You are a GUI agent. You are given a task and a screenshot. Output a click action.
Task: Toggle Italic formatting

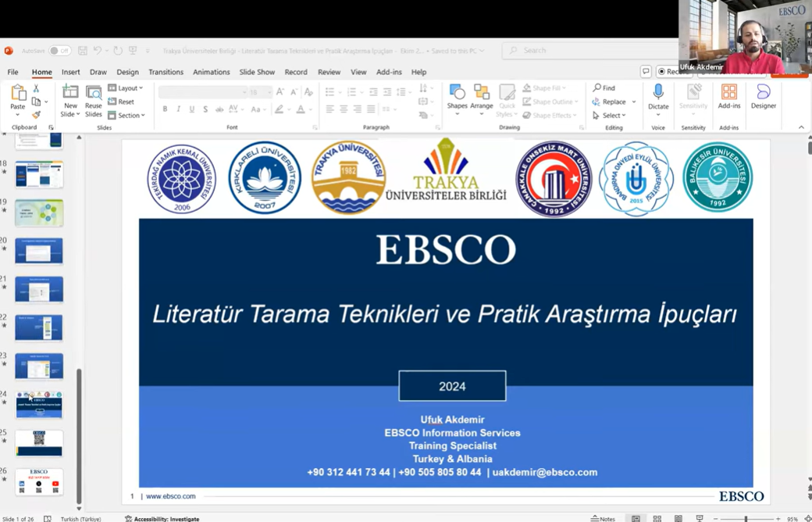click(178, 109)
